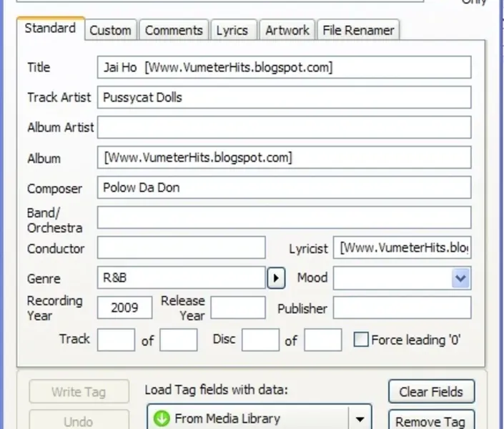Click the Publisher field
This screenshot has width=504, height=429.
pos(402,307)
